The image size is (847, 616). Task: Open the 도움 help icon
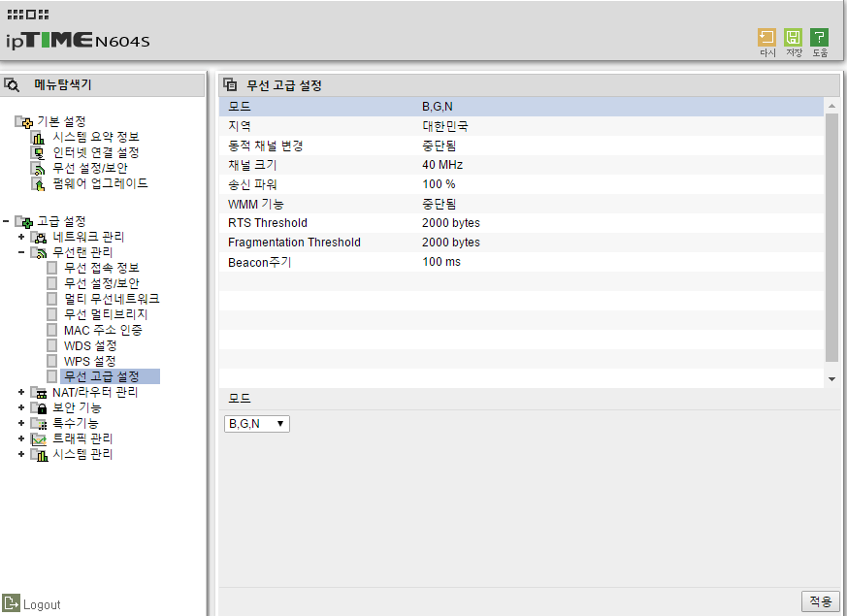point(820,38)
